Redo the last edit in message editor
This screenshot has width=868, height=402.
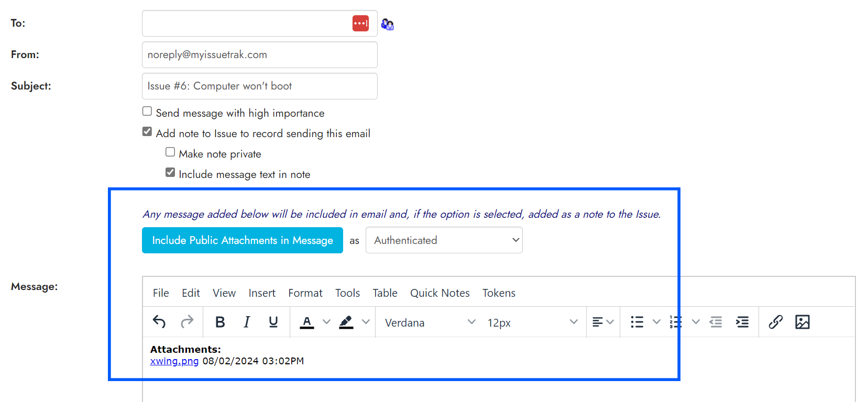tap(187, 322)
